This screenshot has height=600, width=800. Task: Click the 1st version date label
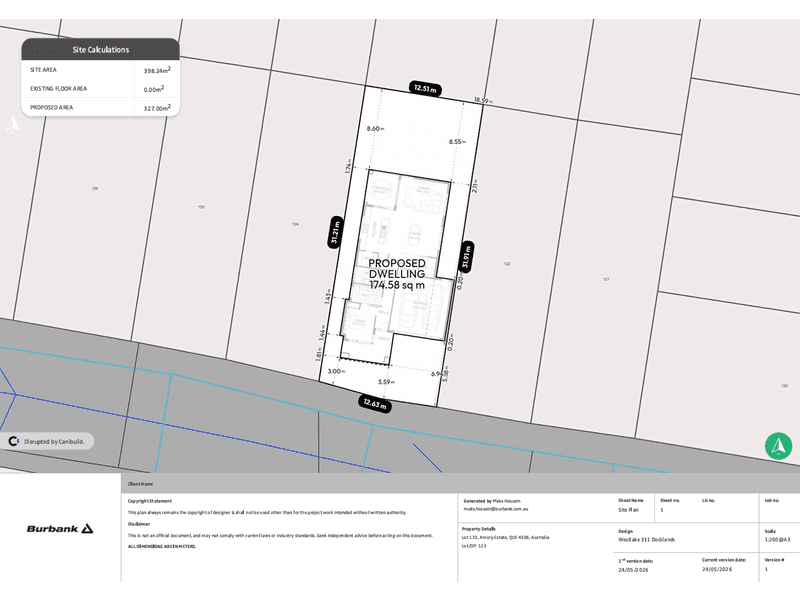pos(635,561)
